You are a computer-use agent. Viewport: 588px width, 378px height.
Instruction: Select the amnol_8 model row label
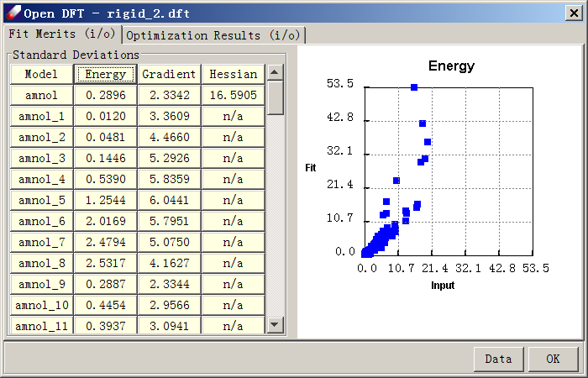[x=41, y=263]
